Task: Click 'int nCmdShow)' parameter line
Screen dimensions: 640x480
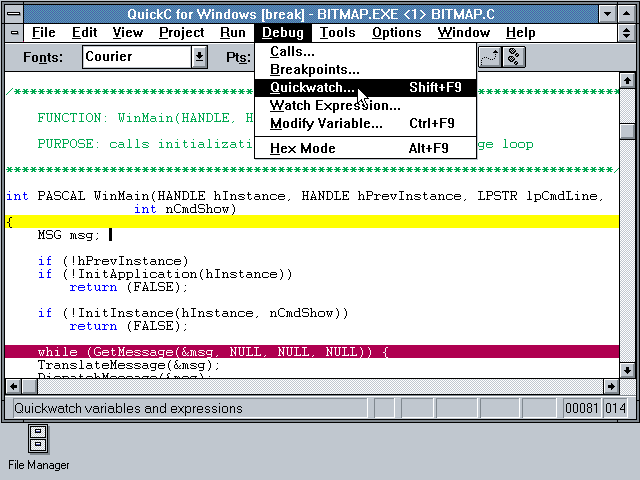Action: 185,209
